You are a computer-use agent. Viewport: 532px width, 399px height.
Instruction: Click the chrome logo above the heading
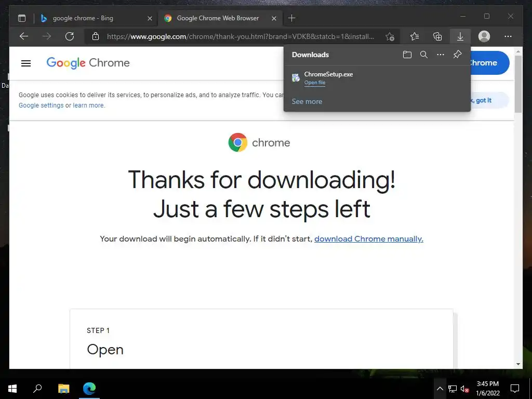[x=259, y=142]
